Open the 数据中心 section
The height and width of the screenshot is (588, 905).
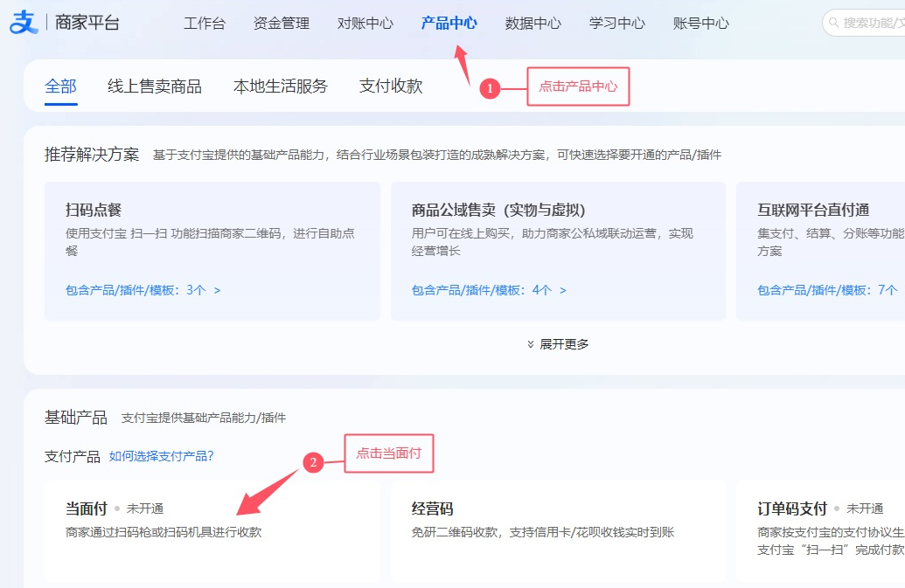[533, 24]
